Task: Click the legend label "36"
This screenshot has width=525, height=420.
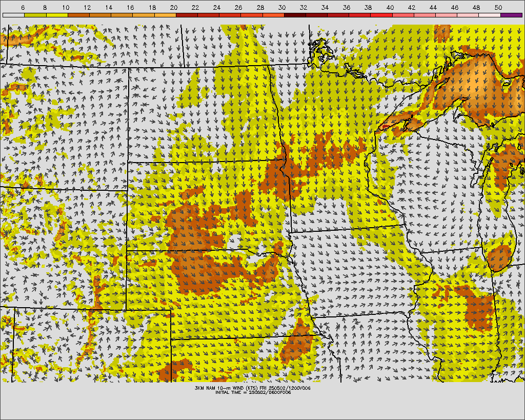Action: tap(347, 7)
